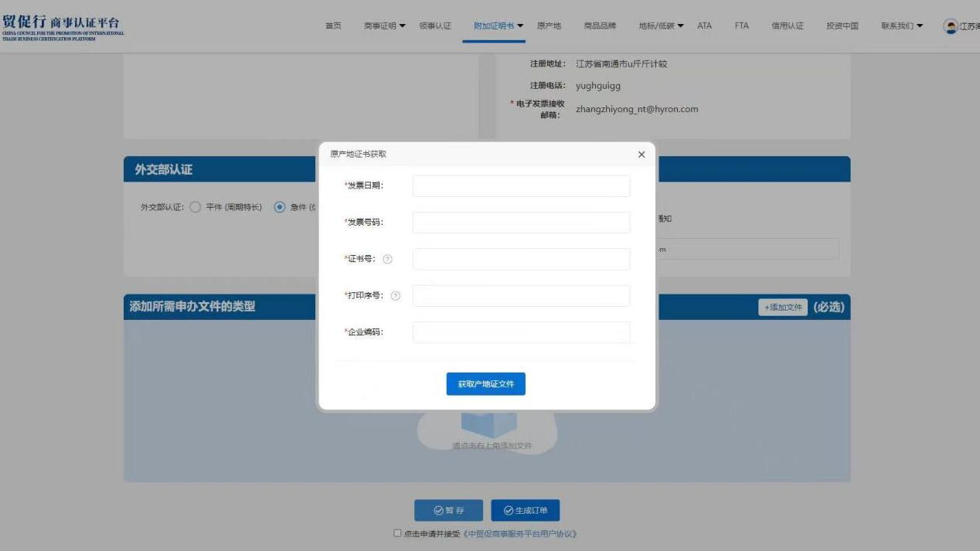Open the 联系我们 dropdown menu
Image resolution: width=980 pixels, height=551 pixels.
[x=902, y=26]
